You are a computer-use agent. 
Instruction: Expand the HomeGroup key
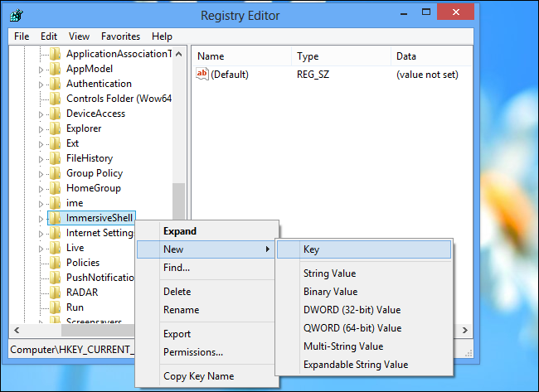coord(41,189)
